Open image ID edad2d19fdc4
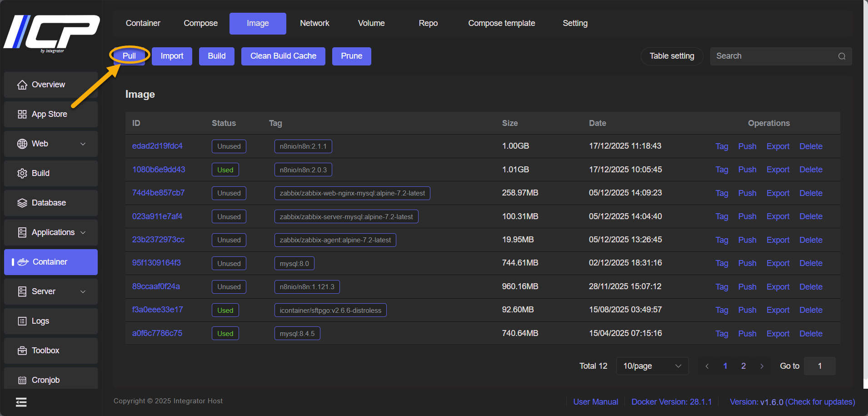 157,146
